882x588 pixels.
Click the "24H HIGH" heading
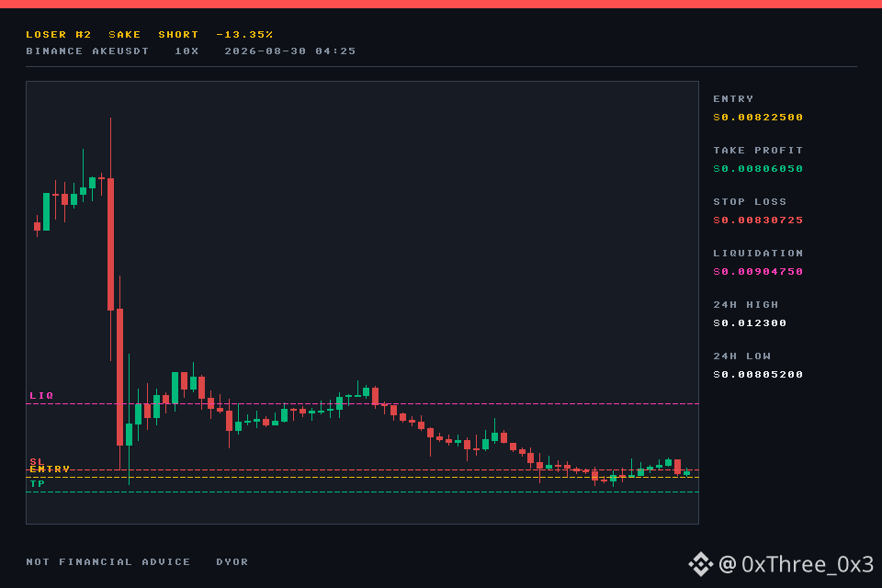pos(745,305)
